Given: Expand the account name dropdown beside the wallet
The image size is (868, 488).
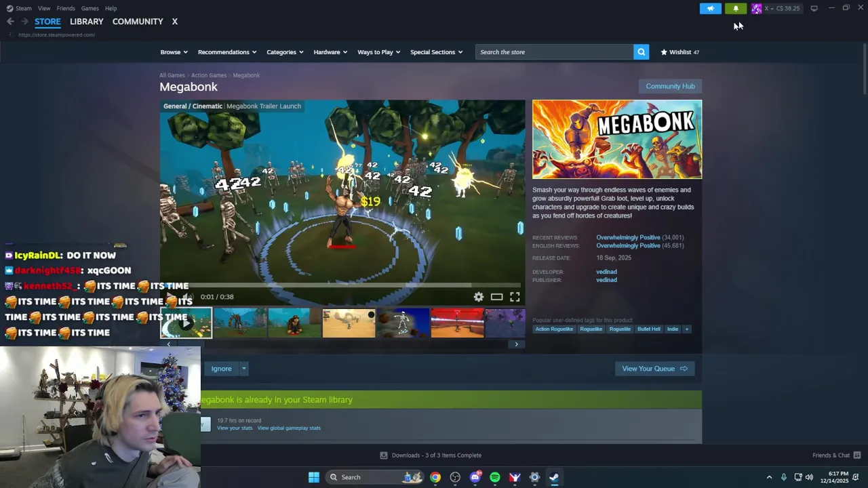Looking at the screenshot, I should (768, 8).
